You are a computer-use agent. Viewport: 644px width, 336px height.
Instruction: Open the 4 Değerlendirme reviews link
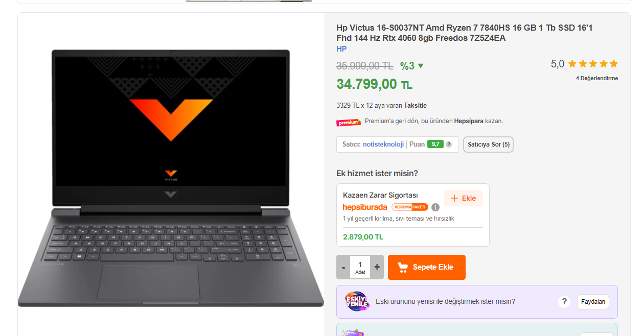pyautogui.click(x=597, y=78)
